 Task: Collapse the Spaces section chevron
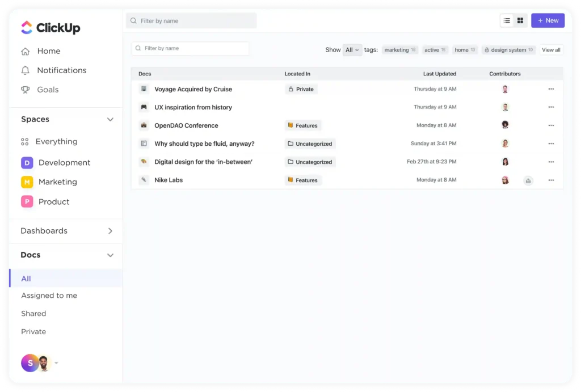coord(110,119)
